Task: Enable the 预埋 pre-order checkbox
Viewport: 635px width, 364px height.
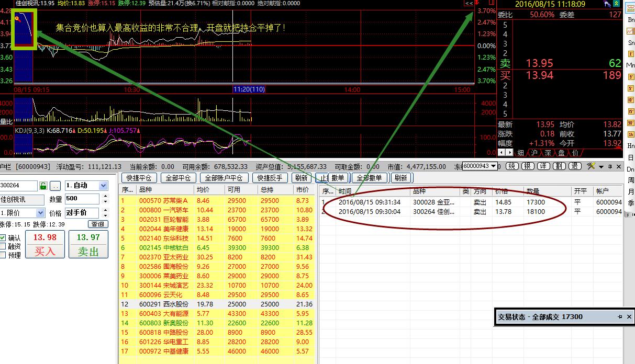Action: [3, 255]
